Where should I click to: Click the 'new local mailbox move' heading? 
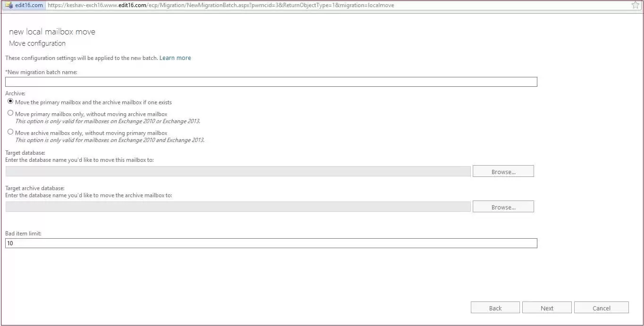pyautogui.click(x=52, y=32)
